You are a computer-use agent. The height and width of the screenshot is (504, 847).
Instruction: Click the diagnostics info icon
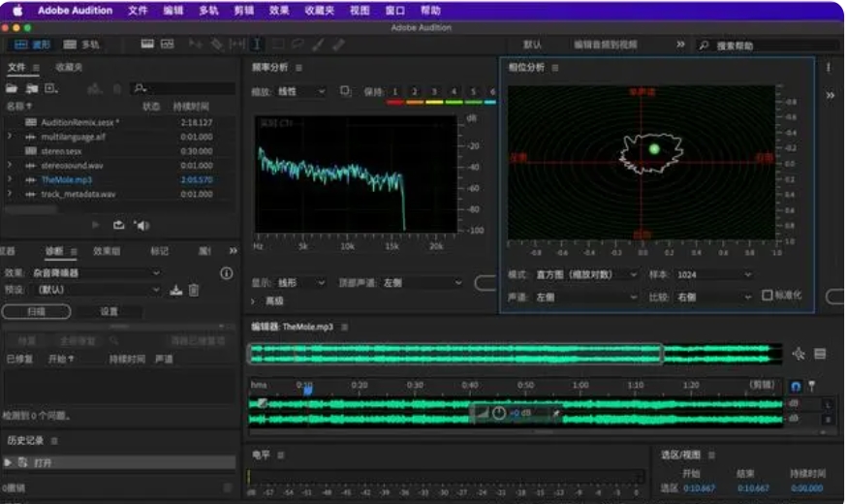(x=227, y=273)
